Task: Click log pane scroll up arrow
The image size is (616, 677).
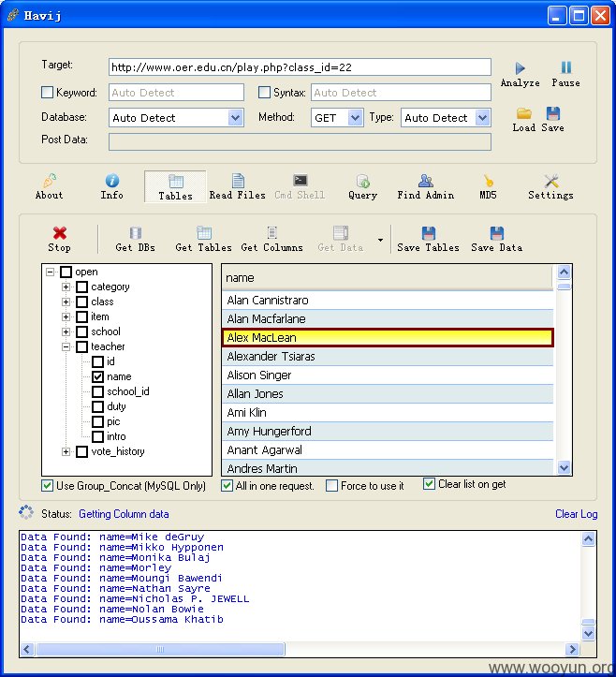Action: [x=588, y=538]
